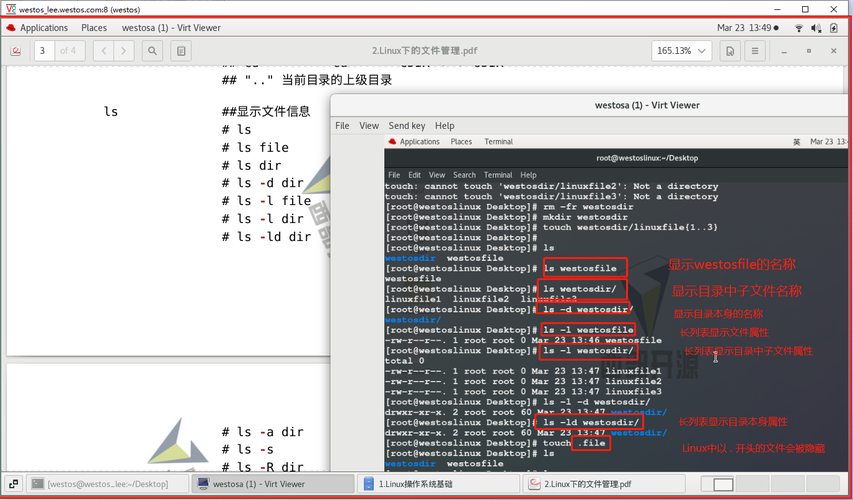Open the outer Places menu
The width and height of the screenshot is (853, 500).
(94, 28)
